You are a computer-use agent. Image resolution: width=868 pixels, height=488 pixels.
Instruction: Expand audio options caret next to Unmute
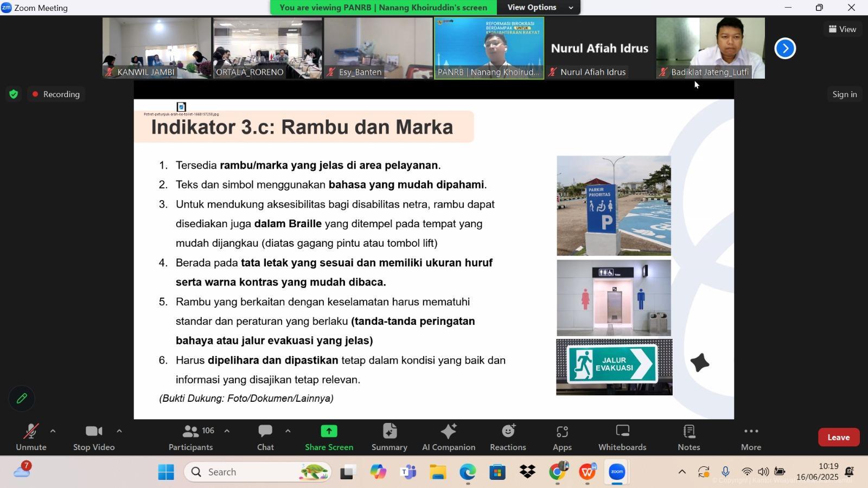pyautogui.click(x=53, y=431)
